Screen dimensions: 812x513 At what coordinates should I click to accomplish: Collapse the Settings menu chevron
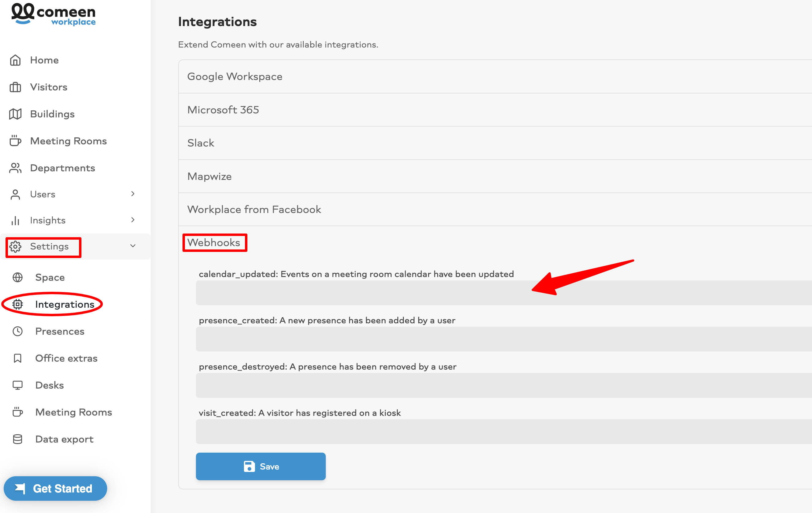click(133, 246)
